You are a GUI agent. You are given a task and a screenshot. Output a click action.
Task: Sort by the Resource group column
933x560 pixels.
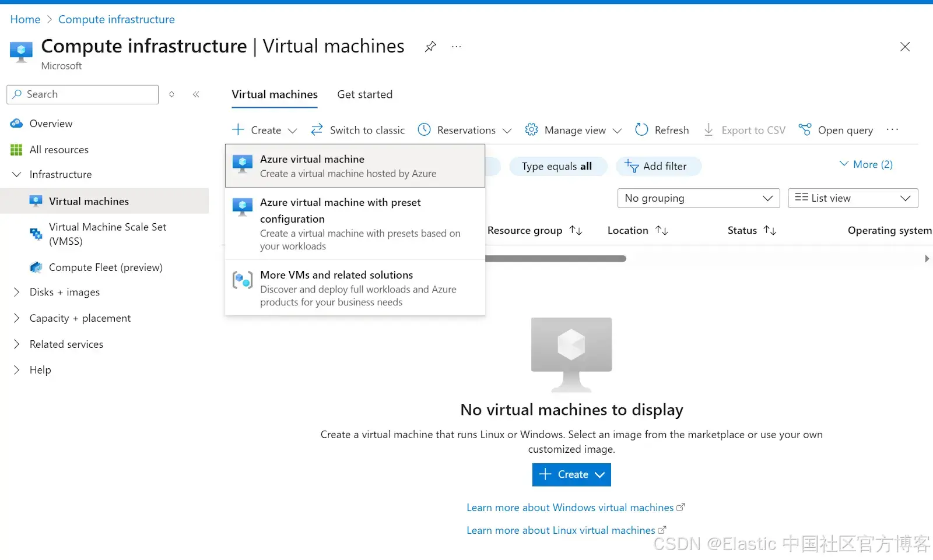click(x=535, y=231)
